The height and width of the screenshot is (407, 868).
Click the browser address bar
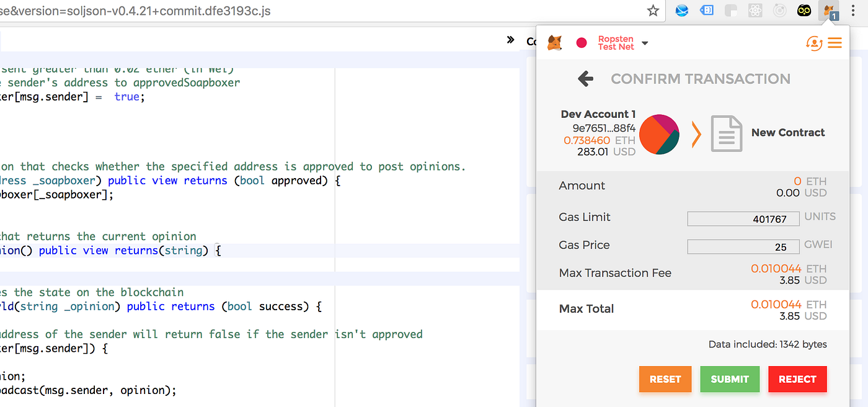tap(310, 11)
